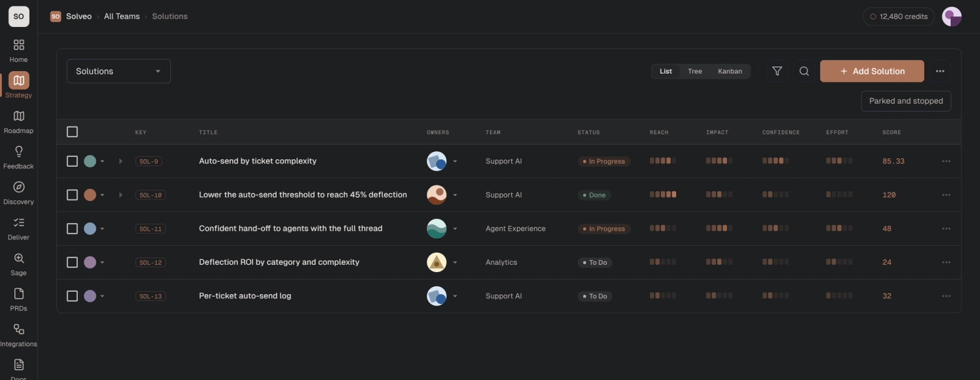Open row actions for Auto-send by ticket complexity
The width and height of the screenshot is (980, 380).
(946, 161)
